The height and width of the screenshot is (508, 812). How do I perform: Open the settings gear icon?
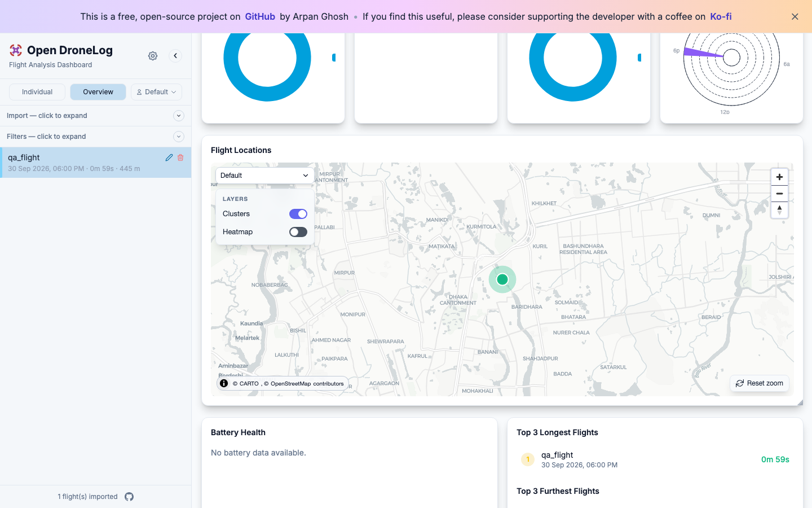point(153,56)
